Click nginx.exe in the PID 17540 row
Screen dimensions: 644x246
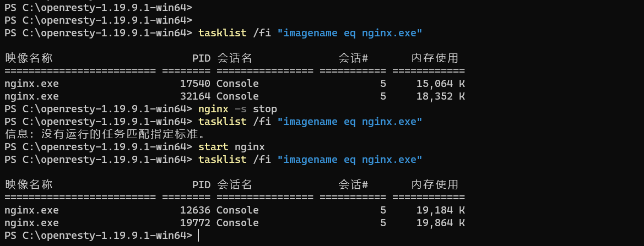[x=31, y=84]
